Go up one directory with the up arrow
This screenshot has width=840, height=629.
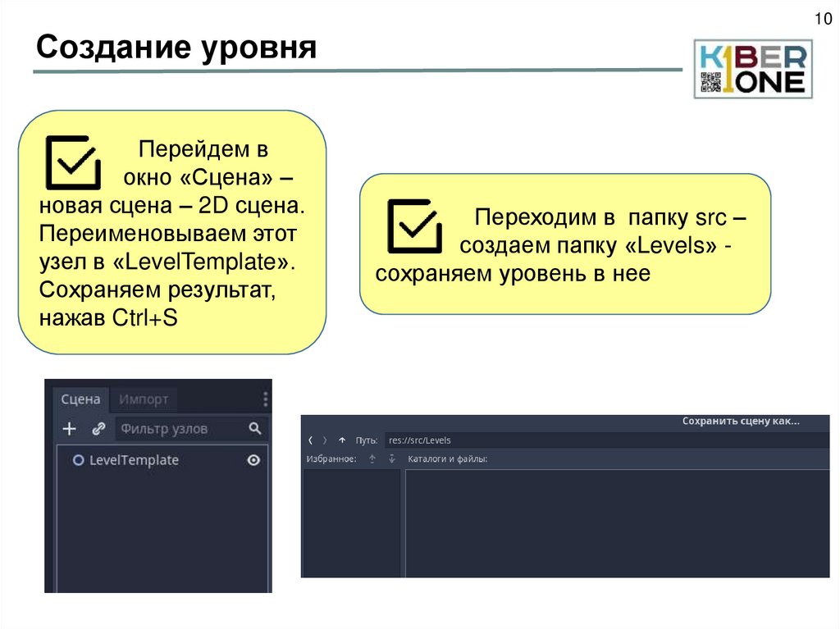(x=341, y=440)
